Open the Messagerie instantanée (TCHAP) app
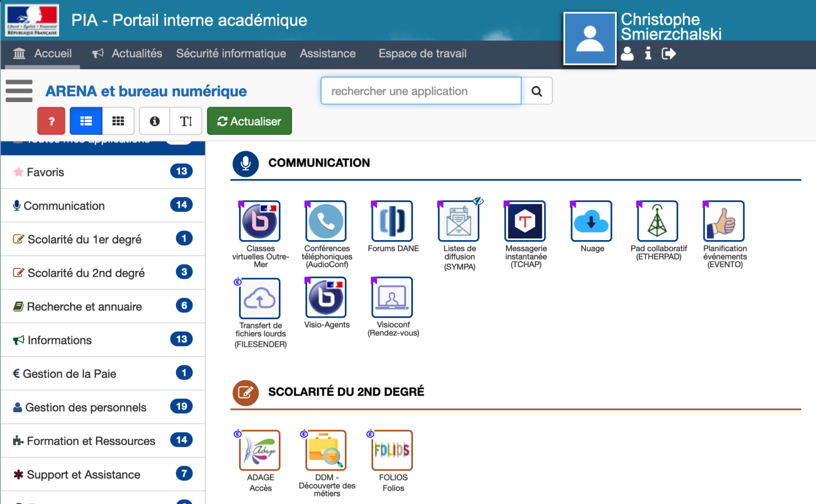 coord(525,221)
